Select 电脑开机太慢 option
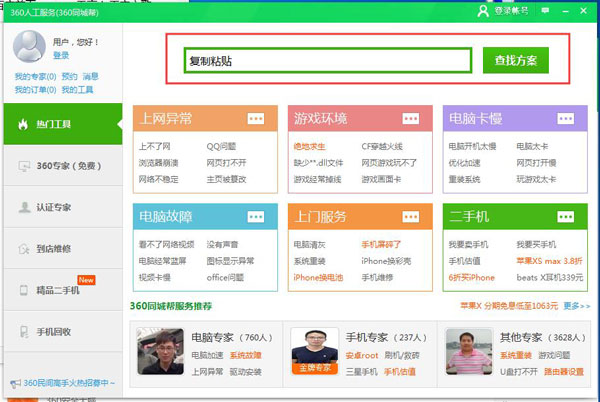The width and height of the screenshot is (600, 402). 472,146
